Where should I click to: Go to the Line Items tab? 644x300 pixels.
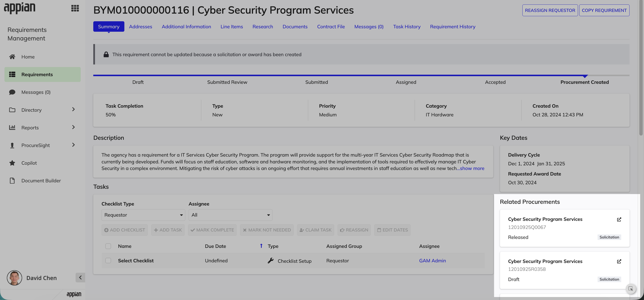(231, 26)
